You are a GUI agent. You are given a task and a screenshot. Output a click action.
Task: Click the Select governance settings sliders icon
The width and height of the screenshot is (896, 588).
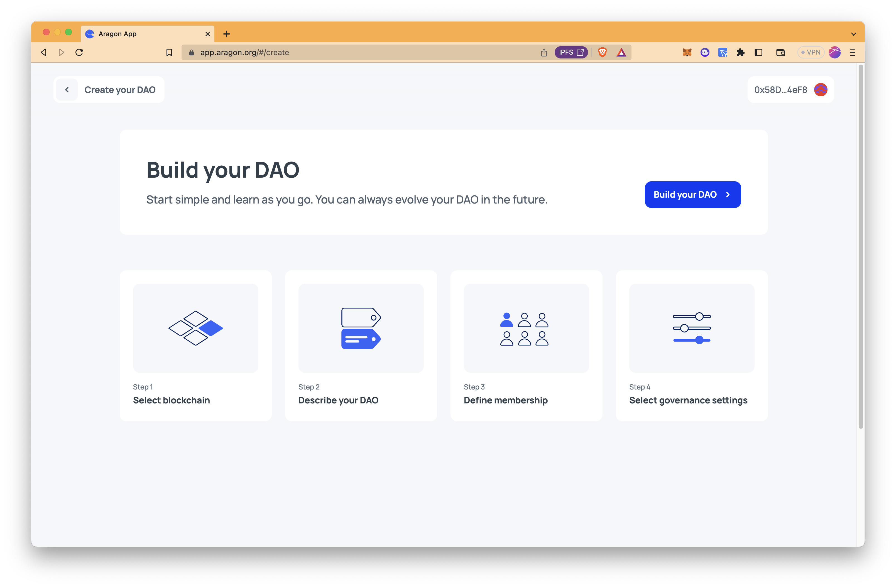tap(692, 328)
